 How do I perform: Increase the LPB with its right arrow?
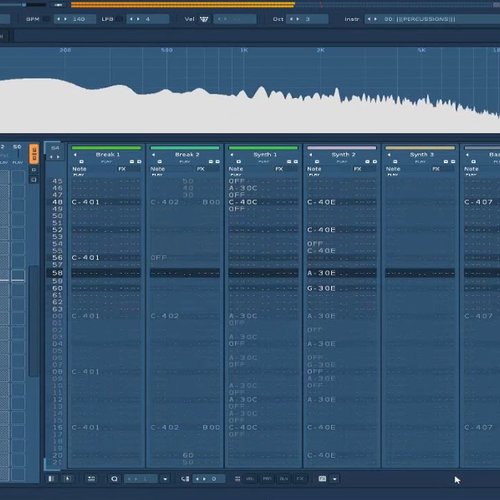(138, 19)
